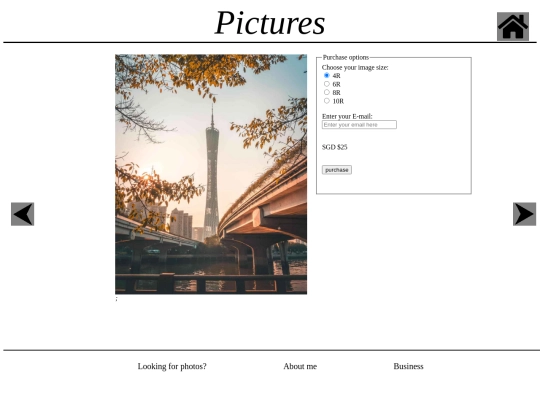Click the 'Enter your E-mail:' label
This screenshot has height=405, width=540.
[x=347, y=116]
